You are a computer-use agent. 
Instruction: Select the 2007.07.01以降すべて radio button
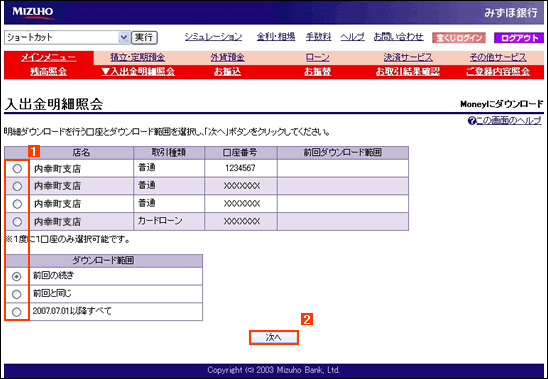tap(16, 312)
